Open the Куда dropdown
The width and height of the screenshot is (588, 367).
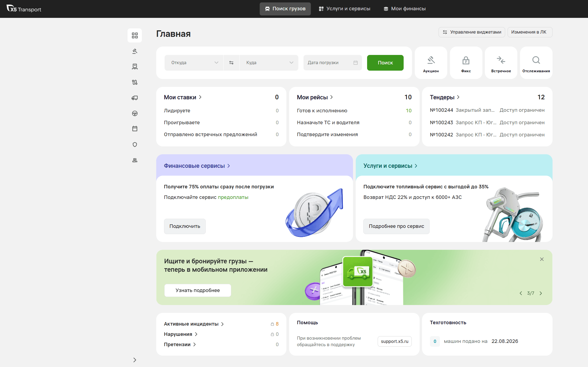(x=269, y=63)
